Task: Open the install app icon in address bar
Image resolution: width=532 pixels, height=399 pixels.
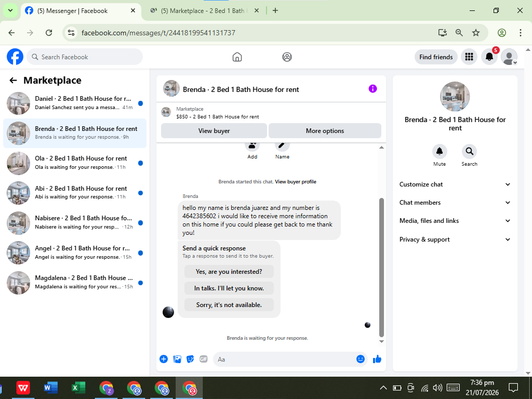Action: [x=443, y=33]
